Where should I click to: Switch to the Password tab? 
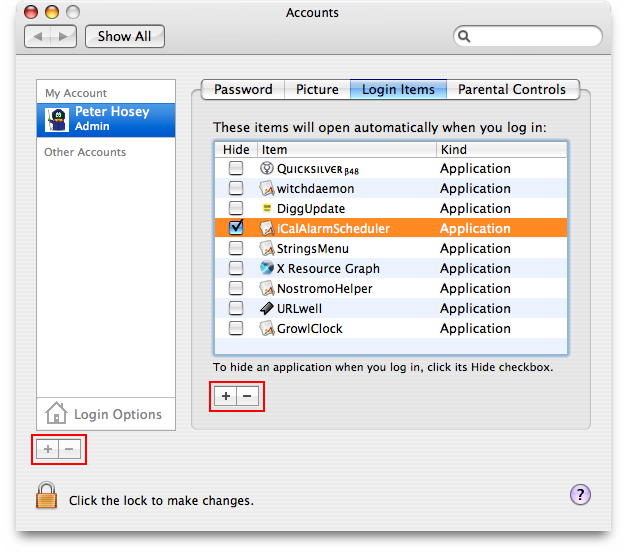243,89
